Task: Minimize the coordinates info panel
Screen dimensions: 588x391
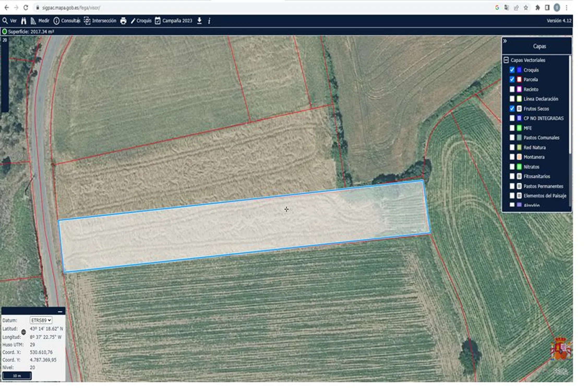Action: click(x=60, y=311)
